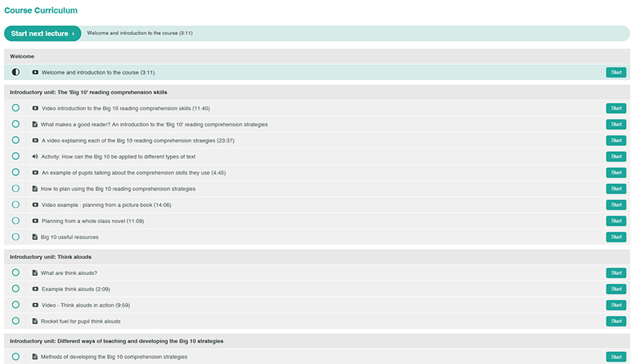Toggle completion circle for pupils talking video
The image size is (640, 364).
[x=15, y=172]
